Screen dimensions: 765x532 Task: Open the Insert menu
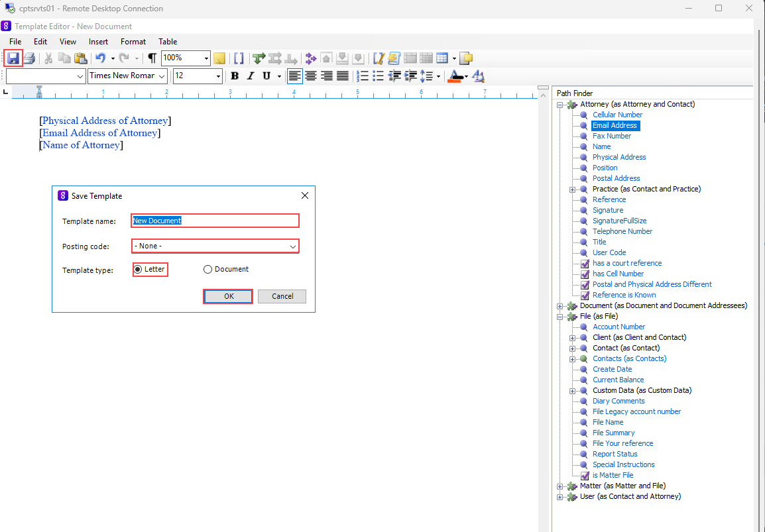pos(98,42)
